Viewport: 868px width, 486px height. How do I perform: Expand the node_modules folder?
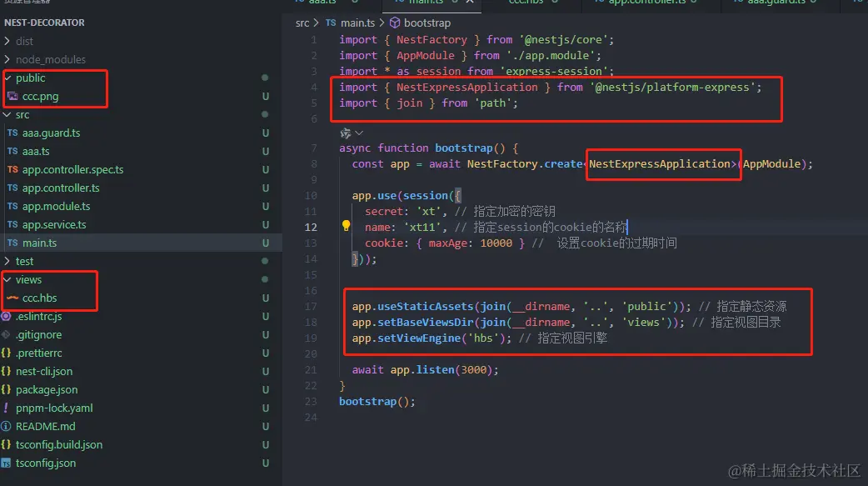[x=7, y=59]
